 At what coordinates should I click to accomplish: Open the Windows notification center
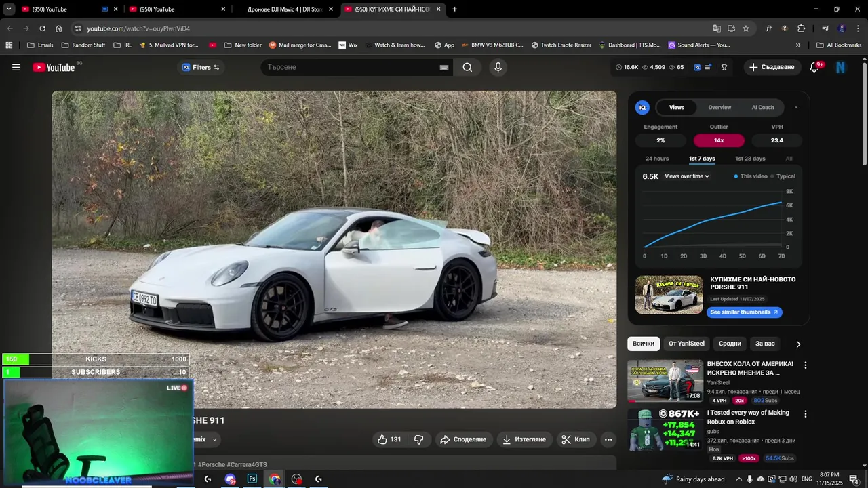pos(854,479)
